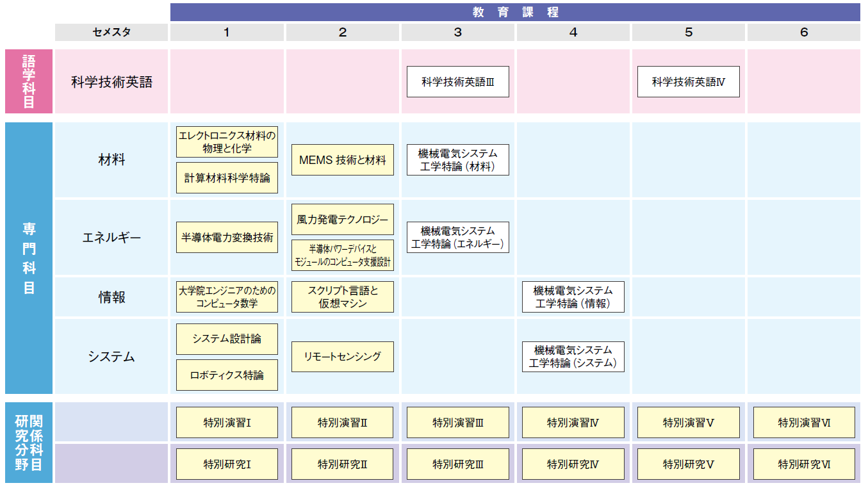Select 大学院エンジニアのためのコンピュータ数学 course
The width and height of the screenshot is (868, 490).
pos(227,297)
